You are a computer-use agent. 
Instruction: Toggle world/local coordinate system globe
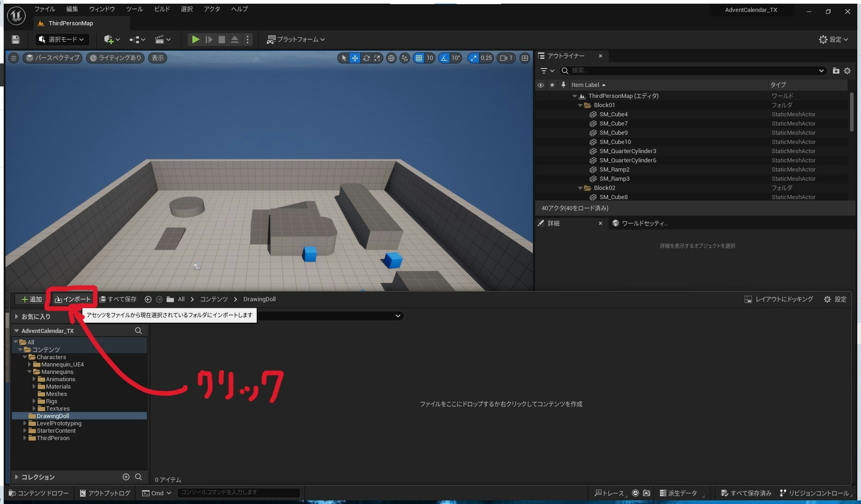point(391,58)
